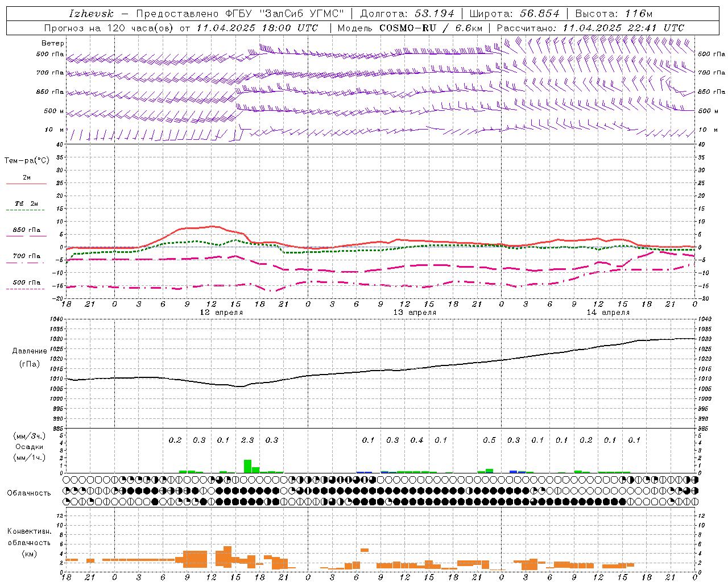Click the date label "12 апреля"
This screenshot has height=582, width=728.
(x=221, y=313)
